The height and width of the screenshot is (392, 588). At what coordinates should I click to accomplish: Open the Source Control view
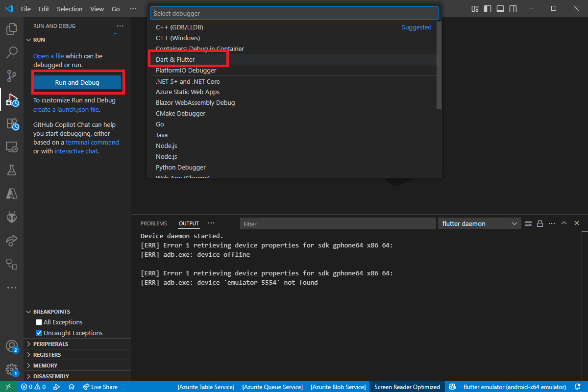(11, 76)
